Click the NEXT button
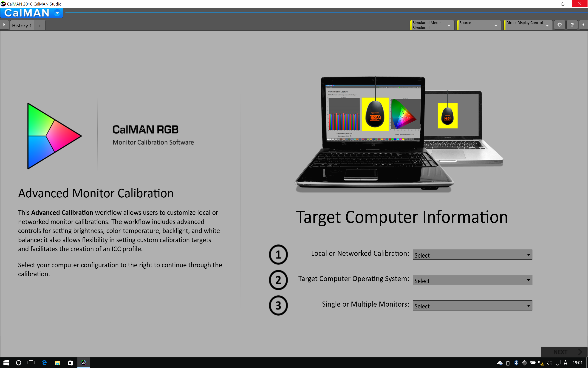 [564, 352]
